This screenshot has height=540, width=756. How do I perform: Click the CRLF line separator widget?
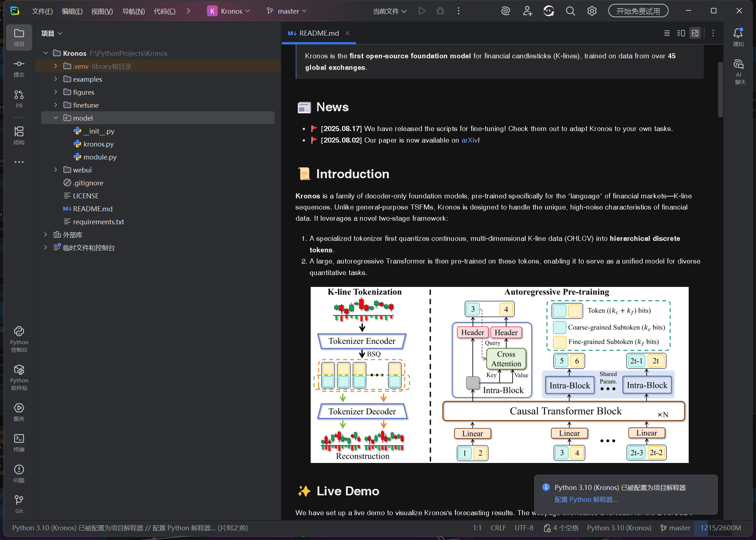pyautogui.click(x=498, y=528)
